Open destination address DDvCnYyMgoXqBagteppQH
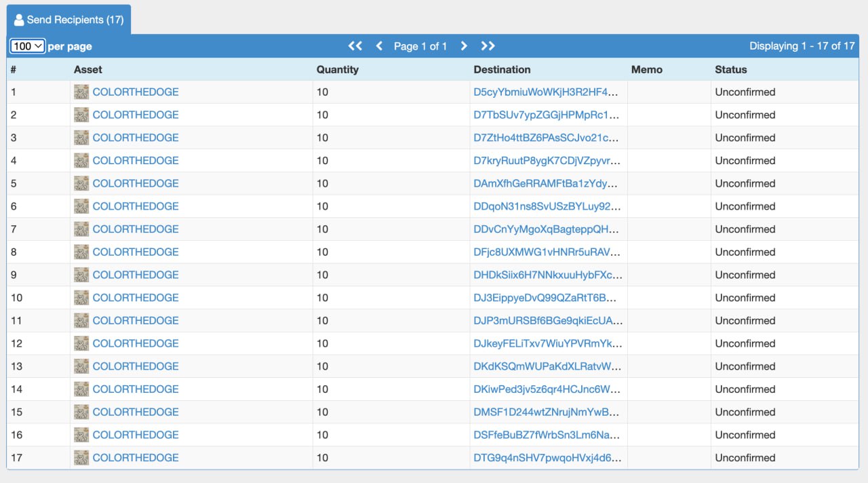 (x=547, y=229)
